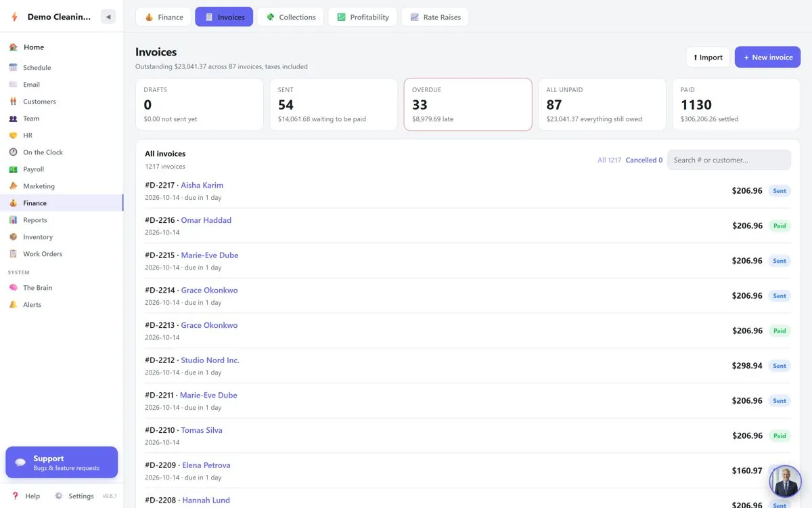Click the $160.97 amount

[747, 471]
